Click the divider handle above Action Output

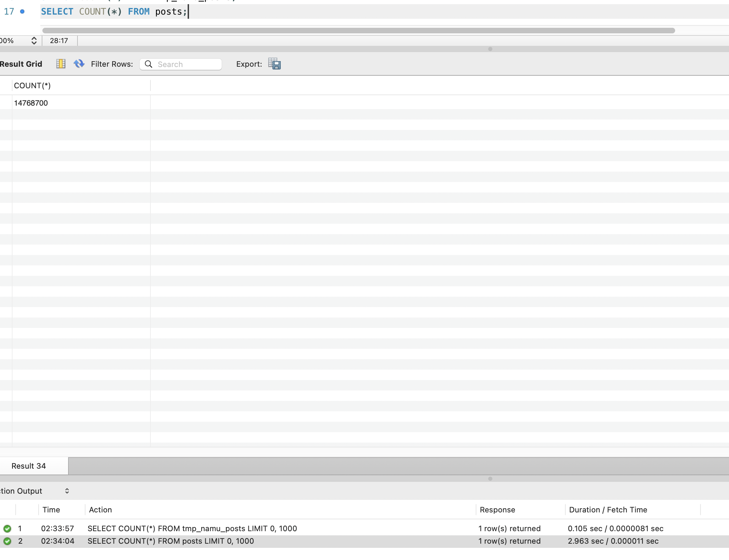(x=490, y=479)
